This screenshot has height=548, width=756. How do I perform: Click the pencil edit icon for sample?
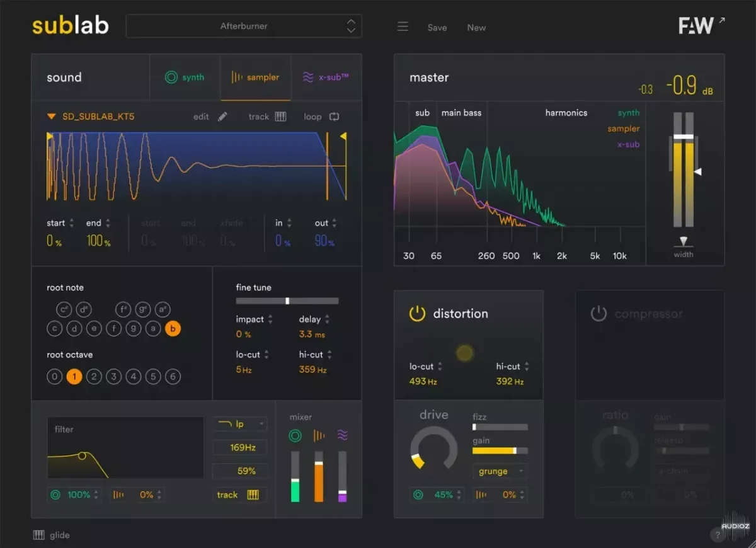[222, 117]
